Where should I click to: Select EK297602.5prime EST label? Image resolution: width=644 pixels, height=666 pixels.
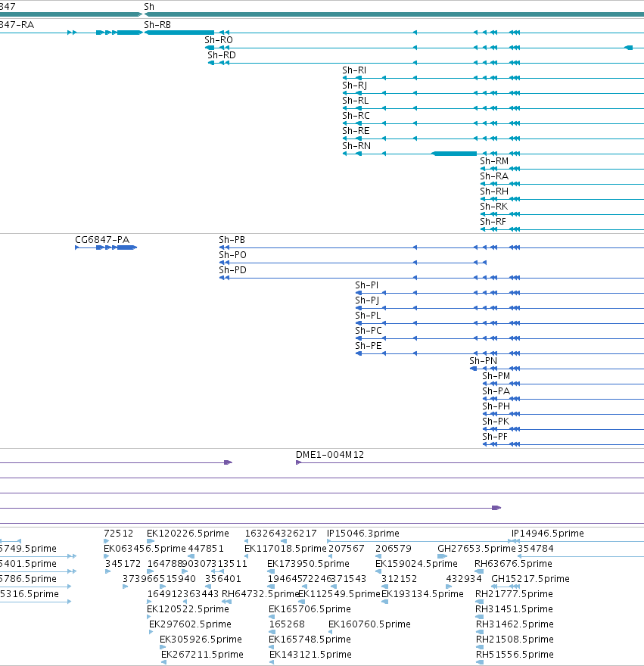(190, 624)
